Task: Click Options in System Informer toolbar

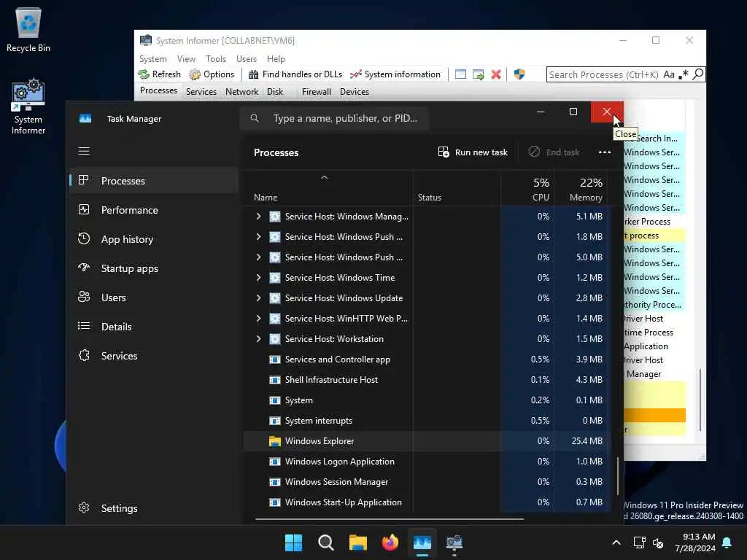Action: pyautogui.click(x=212, y=74)
